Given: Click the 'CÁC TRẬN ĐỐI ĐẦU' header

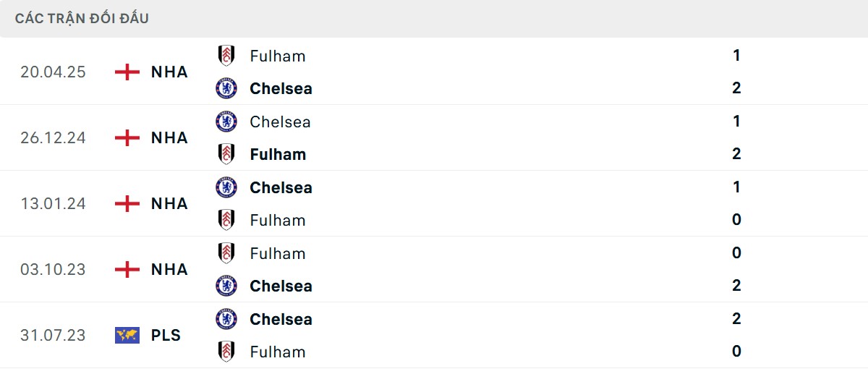Looking at the screenshot, I should (x=82, y=19).
